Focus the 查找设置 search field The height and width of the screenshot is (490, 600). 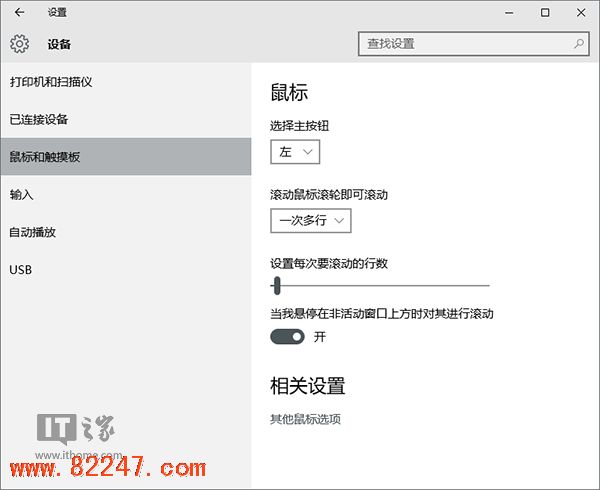pyautogui.click(x=473, y=44)
